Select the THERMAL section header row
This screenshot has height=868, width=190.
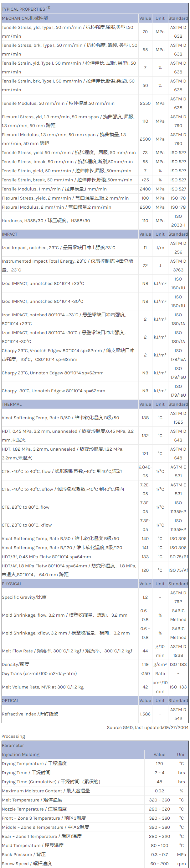coord(12,405)
